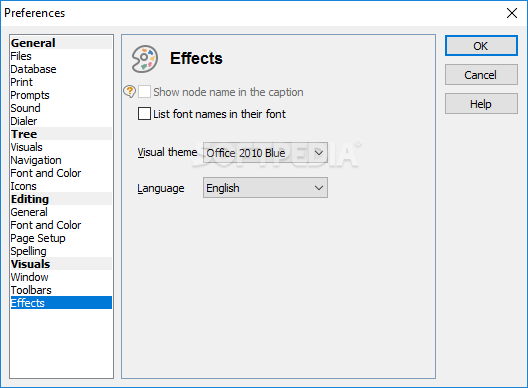Open the Navigation preferences page
The image size is (528, 388).
click(x=61, y=160)
